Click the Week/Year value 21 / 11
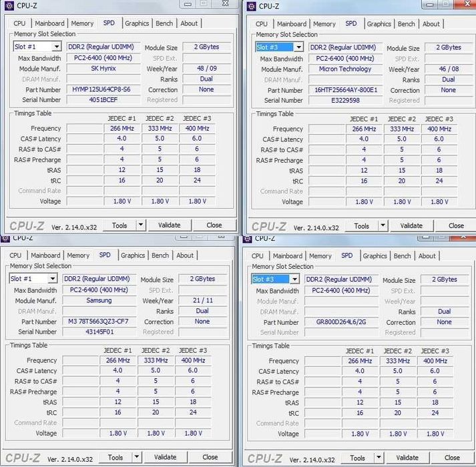Screen dimensions: 476x467 click(203, 300)
